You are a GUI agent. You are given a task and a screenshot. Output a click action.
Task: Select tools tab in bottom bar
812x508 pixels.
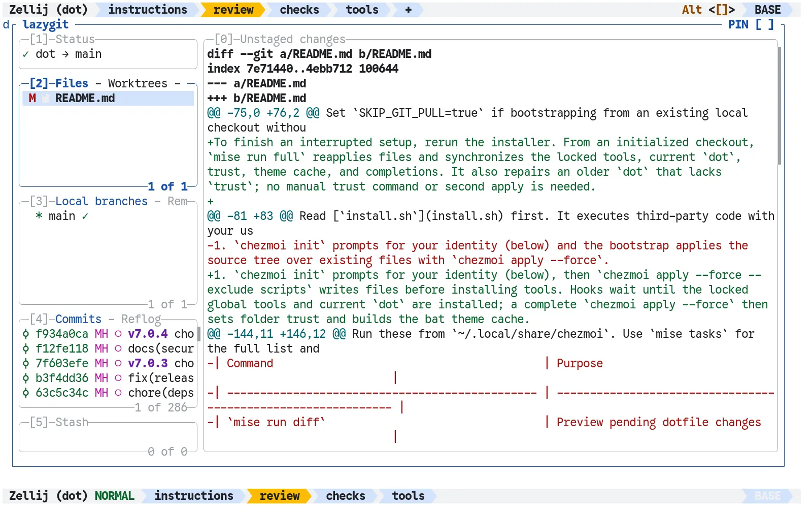(x=408, y=496)
